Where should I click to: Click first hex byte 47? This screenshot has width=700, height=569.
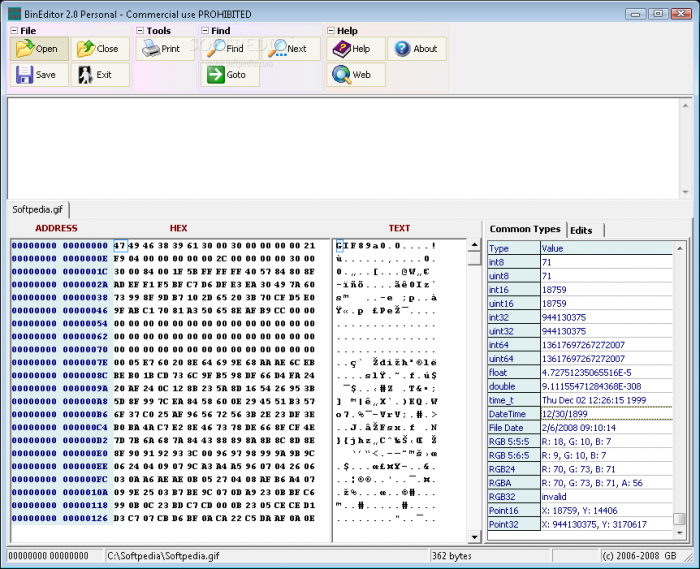pyautogui.click(x=119, y=245)
